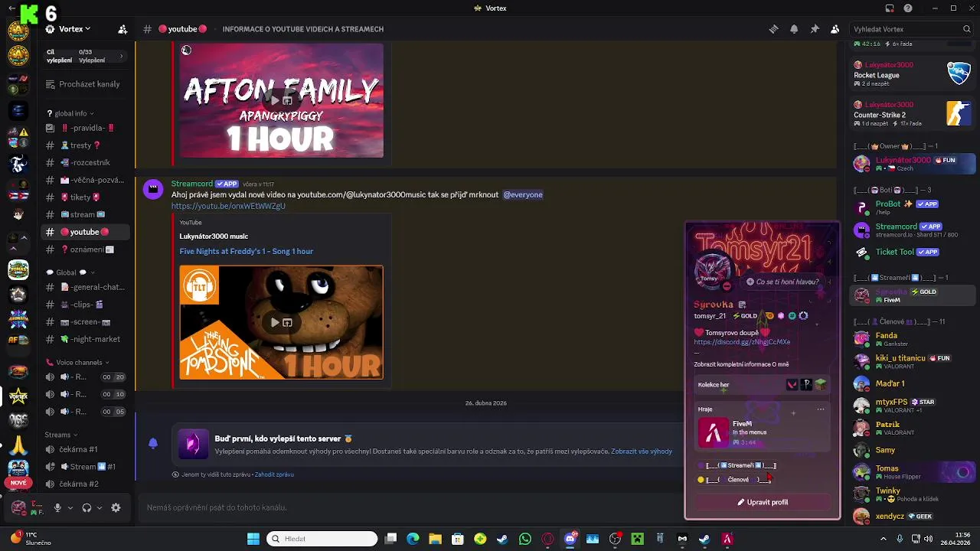This screenshot has width=980, height=551.
Task: Open microphone options arrow
Action: (70, 507)
